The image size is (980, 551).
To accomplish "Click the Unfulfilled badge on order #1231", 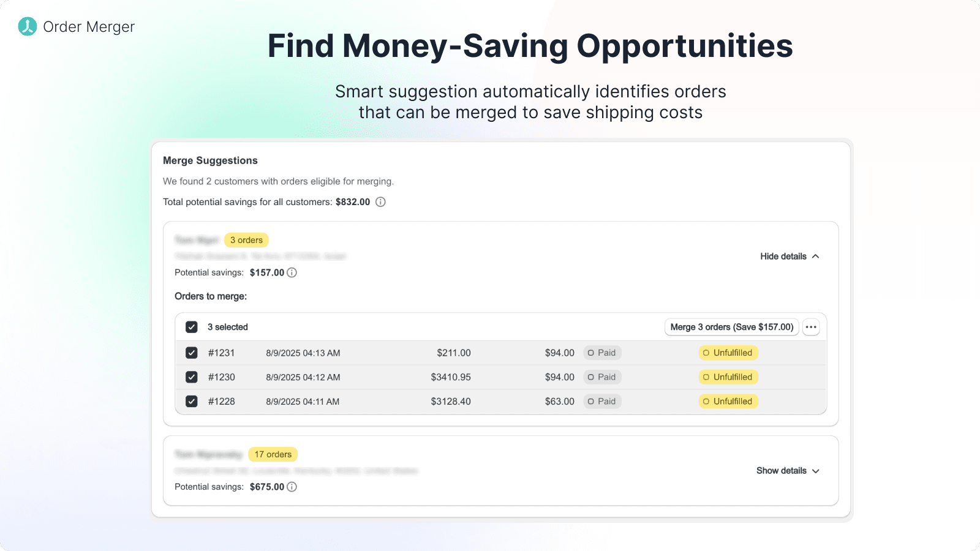I will (x=728, y=353).
